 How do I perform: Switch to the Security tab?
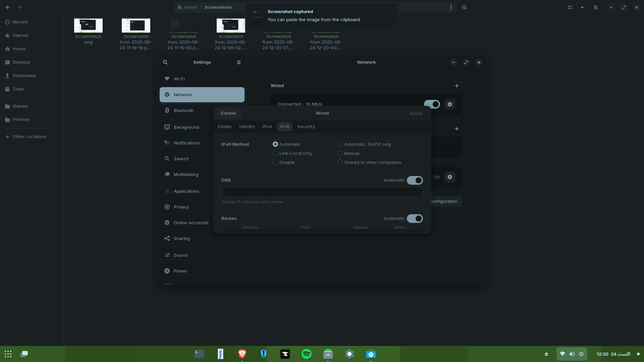click(x=306, y=127)
